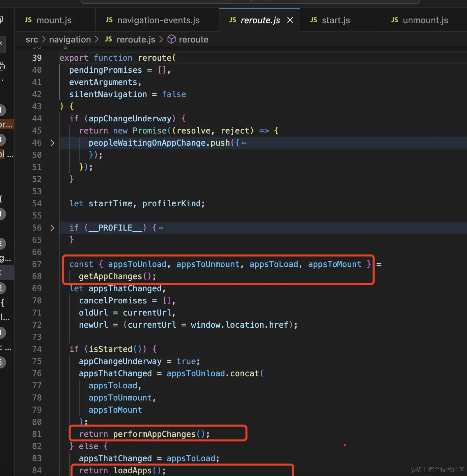Click the JS file icon in the reroute.js breadcrumb
The width and height of the screenshot is (467, 476).
point(108,39)
